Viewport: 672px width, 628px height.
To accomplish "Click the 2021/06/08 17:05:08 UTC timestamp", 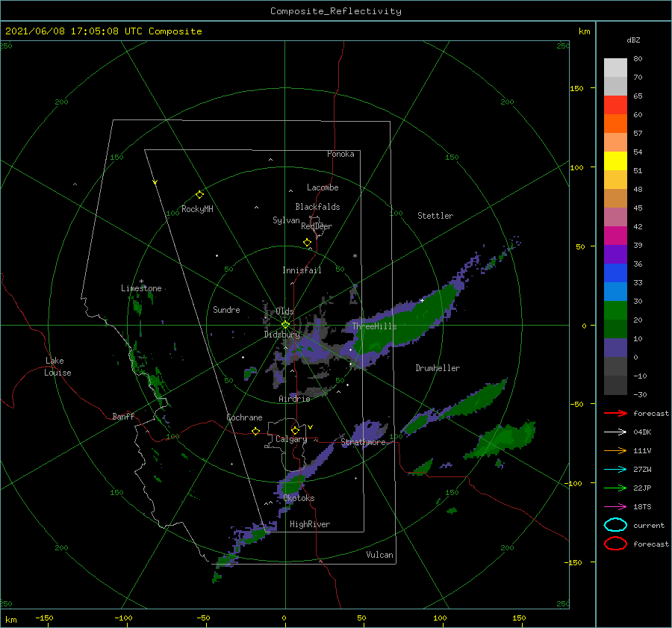I will tap(74, 31).
